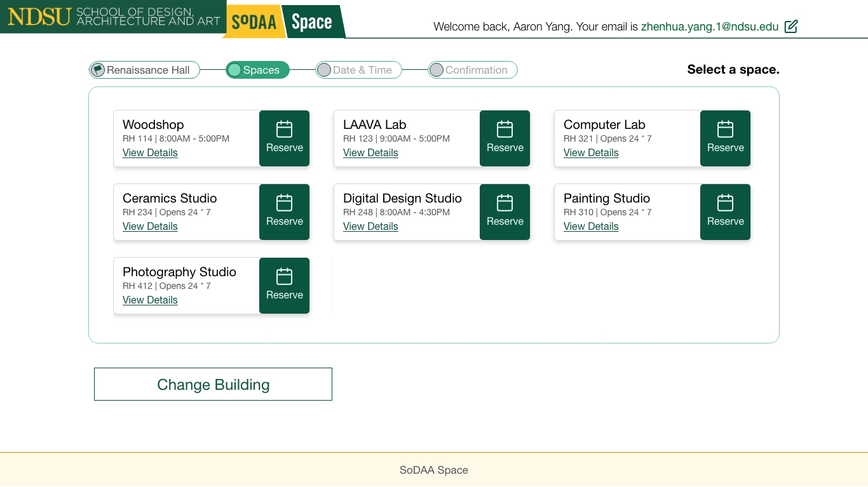
Task: Open View Details for Ceramics Studio
Action: (150, 227)
